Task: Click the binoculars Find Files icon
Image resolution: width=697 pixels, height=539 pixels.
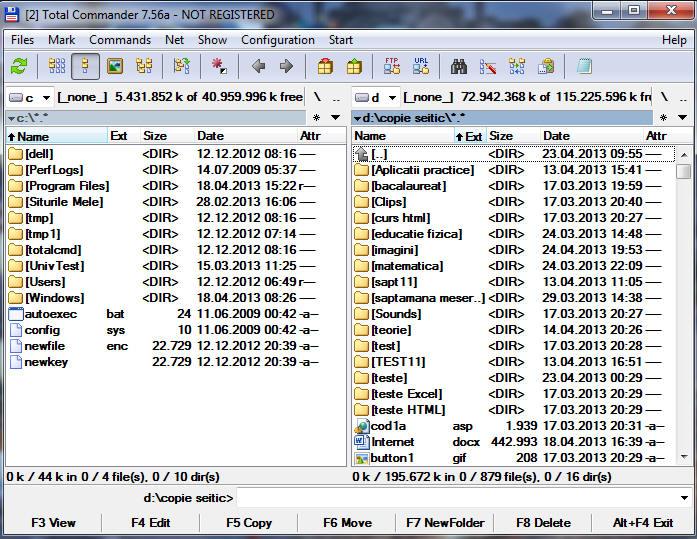Action: tap(459, 67)
